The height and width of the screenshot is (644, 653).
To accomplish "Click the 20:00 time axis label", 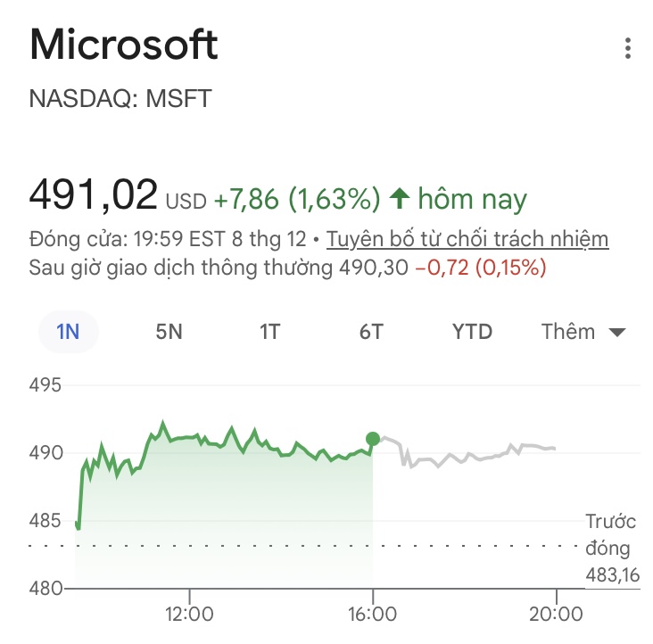I will [556, 615].
